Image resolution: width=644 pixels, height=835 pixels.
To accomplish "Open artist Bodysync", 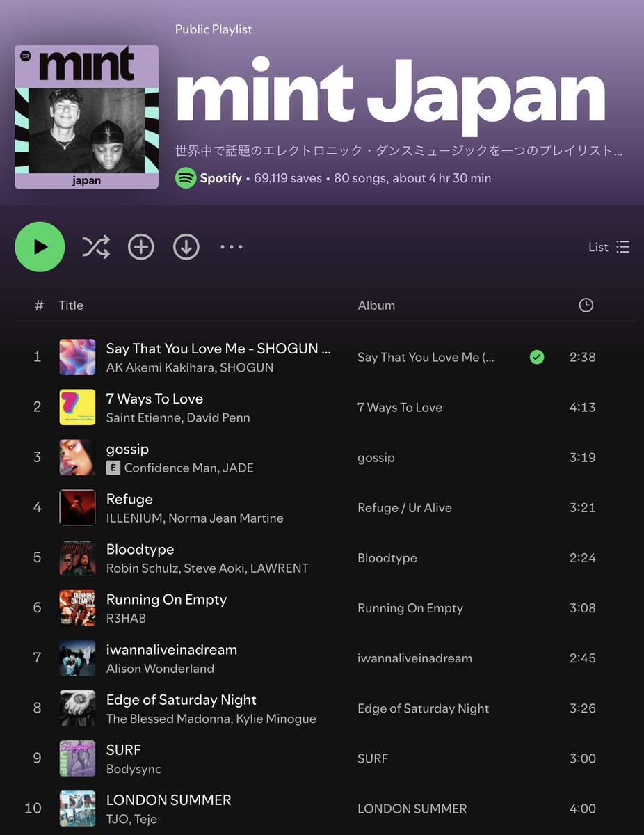I will [x=134, y=768].
